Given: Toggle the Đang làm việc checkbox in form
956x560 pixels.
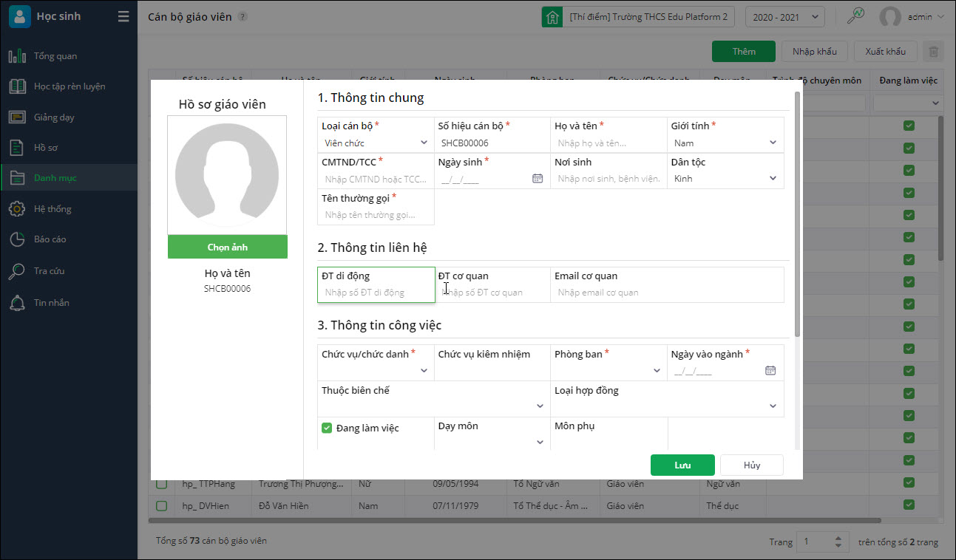Looking at the screenshot, I should click(327, 428).
